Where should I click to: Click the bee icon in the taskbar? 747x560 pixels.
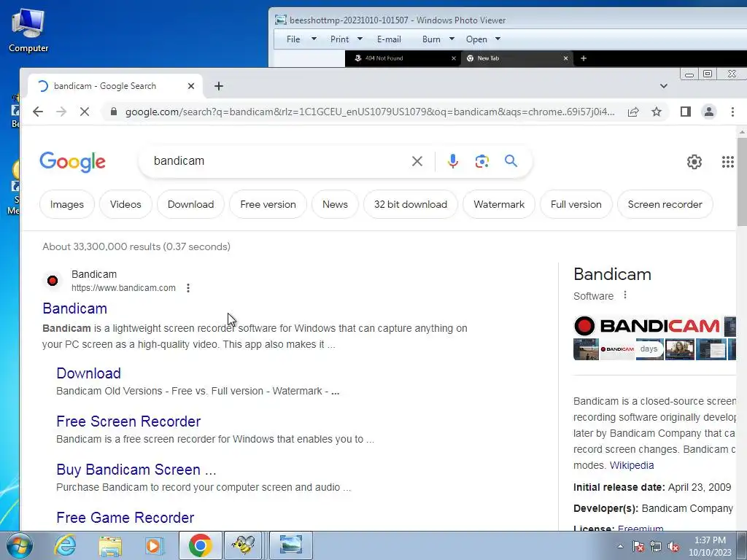click(243, 545)
